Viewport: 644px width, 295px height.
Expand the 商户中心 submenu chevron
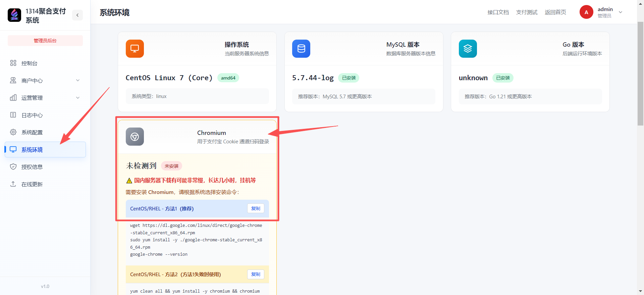(78, 81)
